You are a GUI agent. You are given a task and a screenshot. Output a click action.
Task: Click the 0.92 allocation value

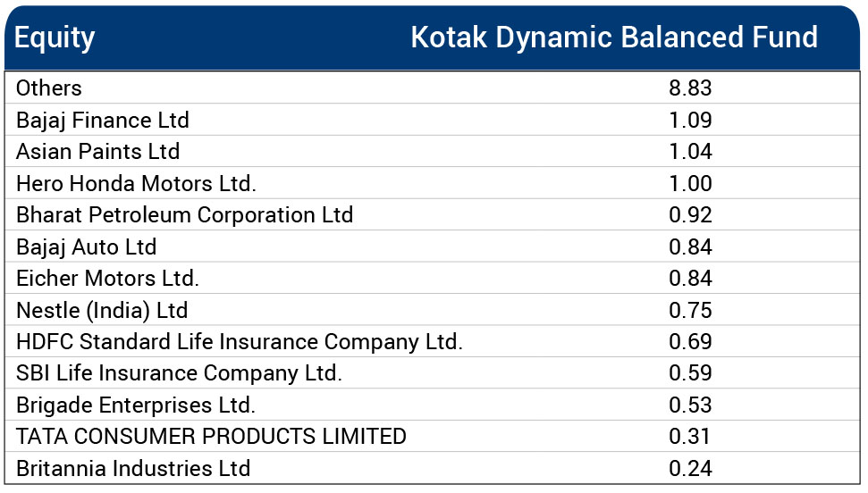[x=690, y=215]
